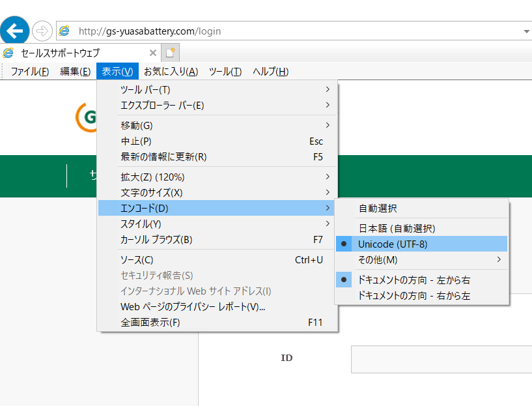Choose 中止(P) to stop loading
532x406 pixels.
pyautogui.click(x=217, y=141)
